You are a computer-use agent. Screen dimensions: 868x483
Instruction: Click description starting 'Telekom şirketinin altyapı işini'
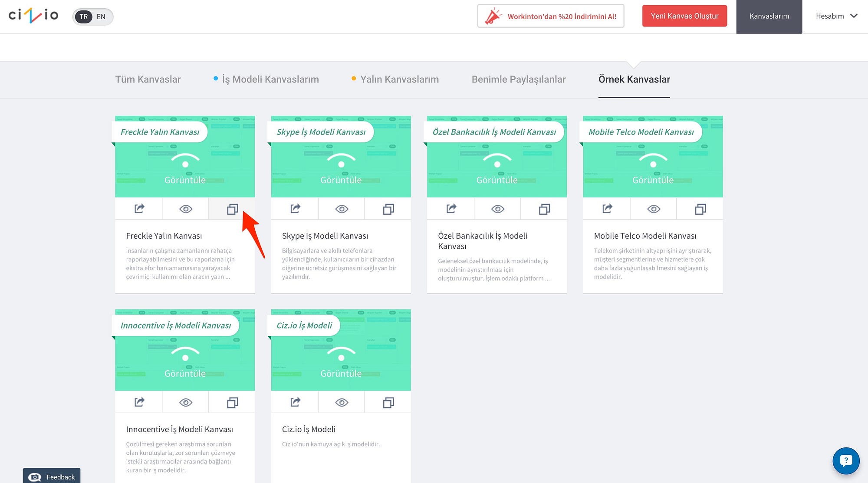(653, 263)
